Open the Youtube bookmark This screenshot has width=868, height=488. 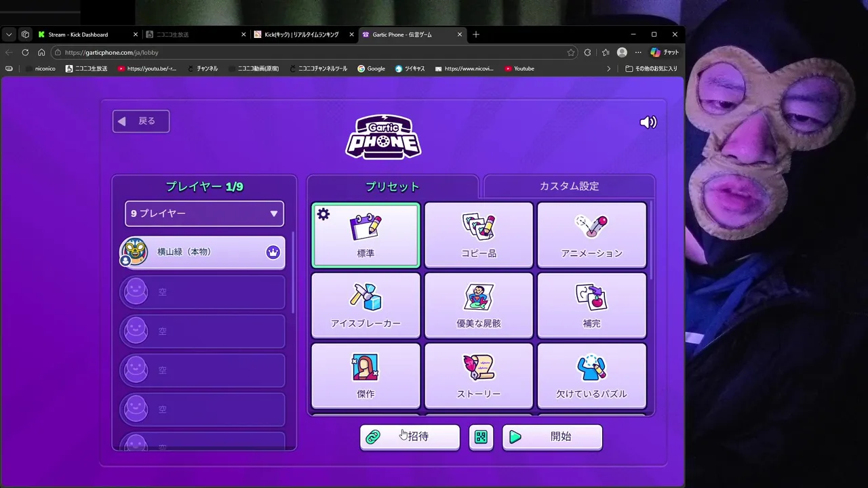pyautogui.click(x=519, y=68)
